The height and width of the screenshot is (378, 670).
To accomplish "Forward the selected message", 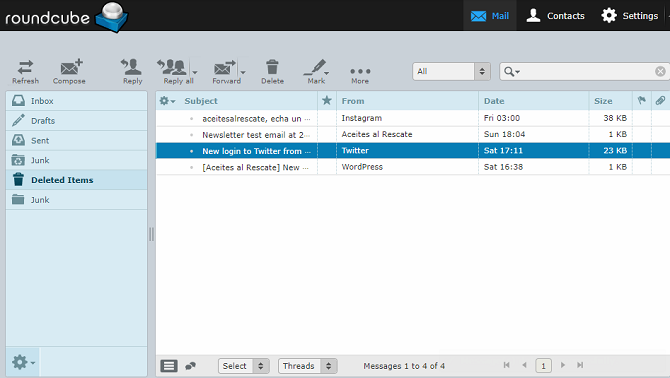I will tap(225, 71).
